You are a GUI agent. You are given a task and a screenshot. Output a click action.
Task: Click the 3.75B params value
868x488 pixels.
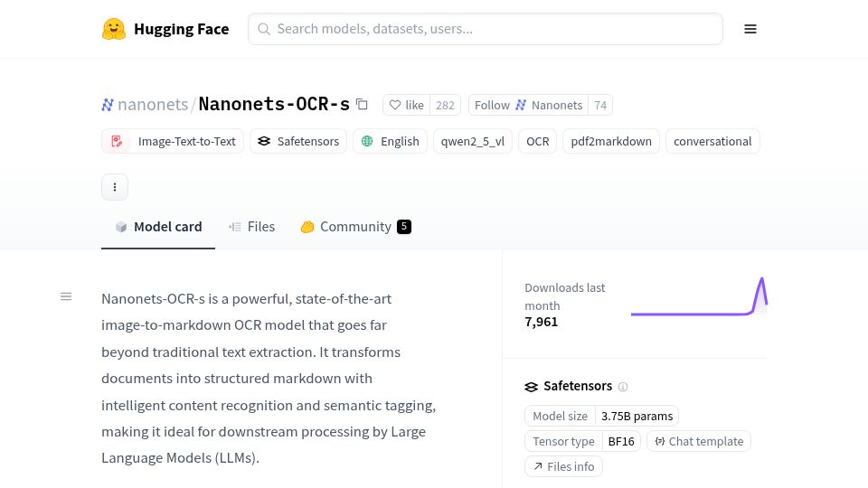point(637,416)
